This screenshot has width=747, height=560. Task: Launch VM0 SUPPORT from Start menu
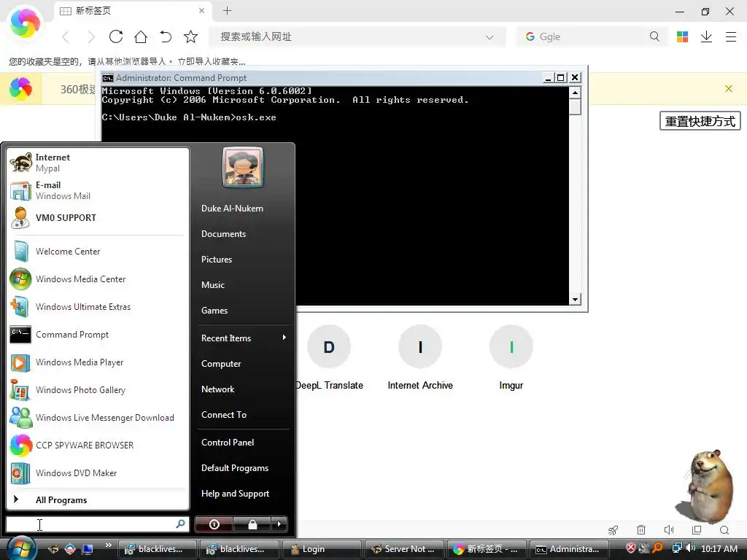point(98,217)
